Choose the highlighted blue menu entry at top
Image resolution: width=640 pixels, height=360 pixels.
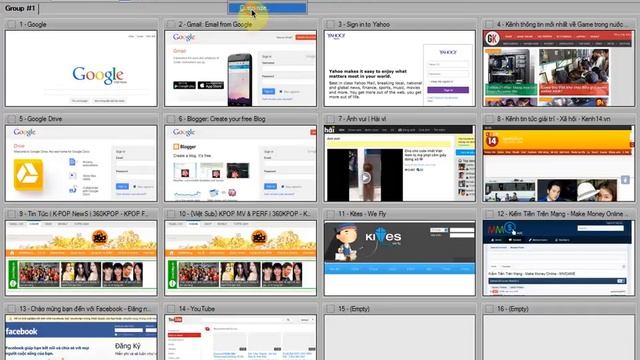[267, 8]
